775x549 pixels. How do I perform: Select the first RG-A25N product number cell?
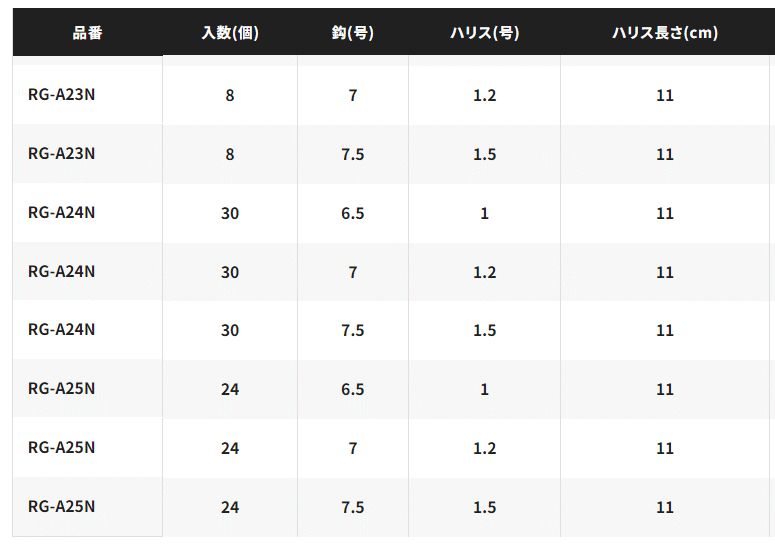click(x=62, y=389)
